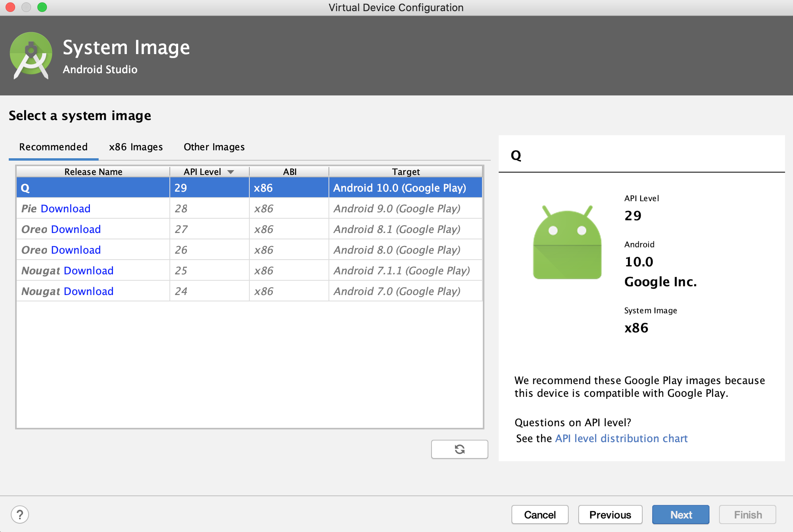This screenshot has height=532, width=793.
Task: Sort by Release Name column header
Action: pyautogui.click(x=93, y=172)
